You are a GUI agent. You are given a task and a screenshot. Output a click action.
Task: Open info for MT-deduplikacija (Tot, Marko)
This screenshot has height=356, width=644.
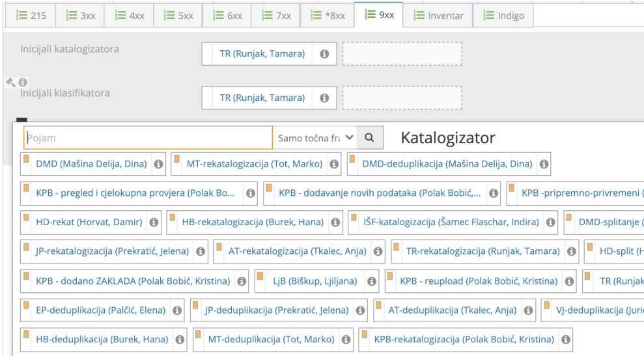tap(346, 340)
